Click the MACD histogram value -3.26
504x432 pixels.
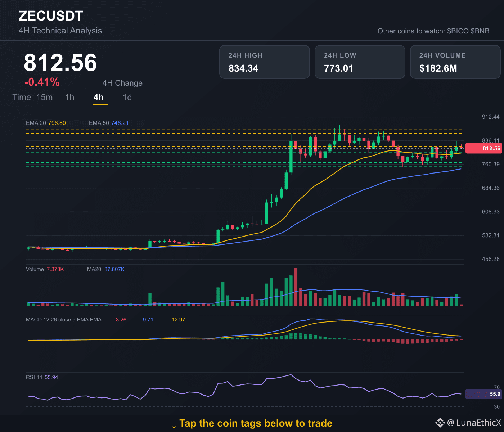pyautogui.click(x=120, y=320)
